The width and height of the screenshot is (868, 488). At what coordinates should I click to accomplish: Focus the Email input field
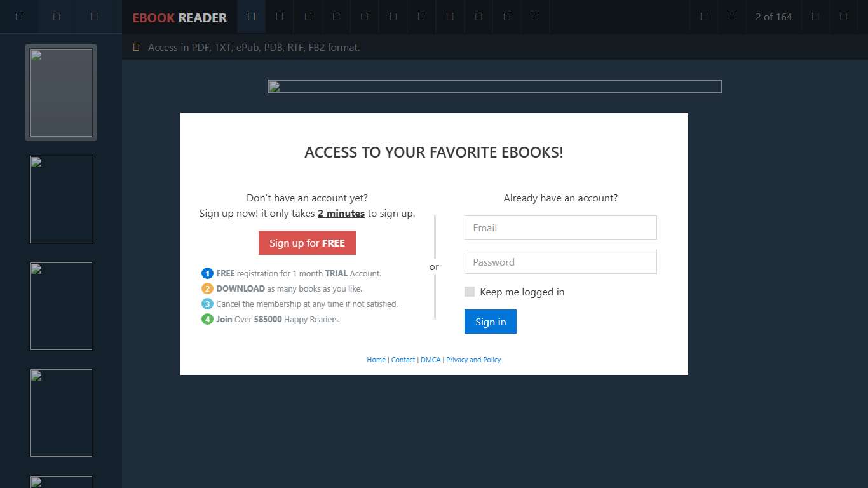[560, 227]
